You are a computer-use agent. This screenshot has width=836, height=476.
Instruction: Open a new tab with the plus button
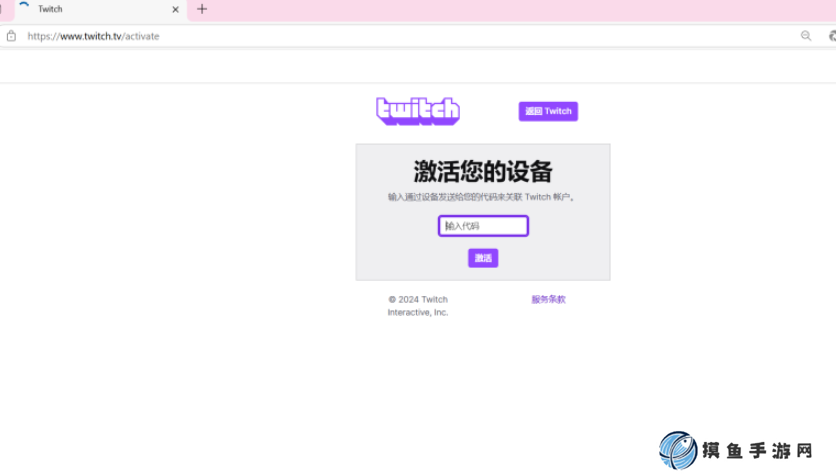click(202, 9)
